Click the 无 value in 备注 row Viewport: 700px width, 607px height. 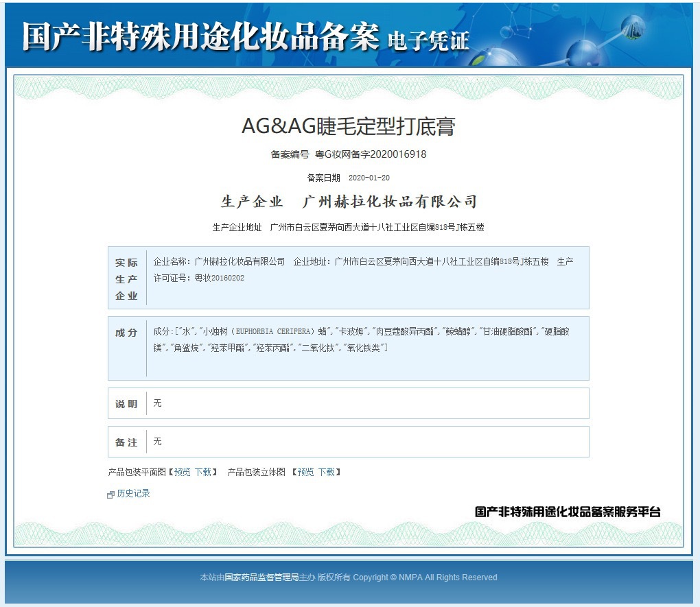(157, 442)
